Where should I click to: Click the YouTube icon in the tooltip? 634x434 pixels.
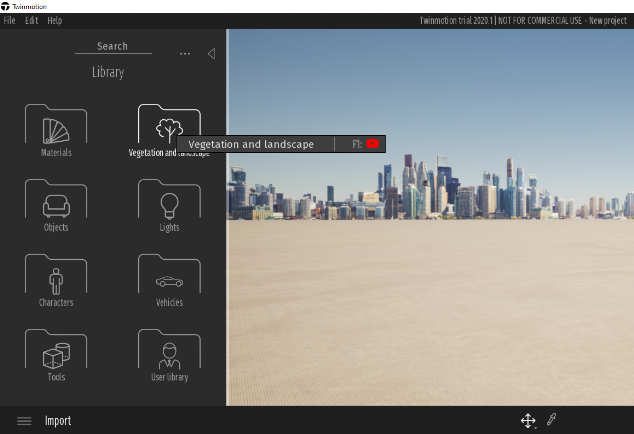click(372, 144)
